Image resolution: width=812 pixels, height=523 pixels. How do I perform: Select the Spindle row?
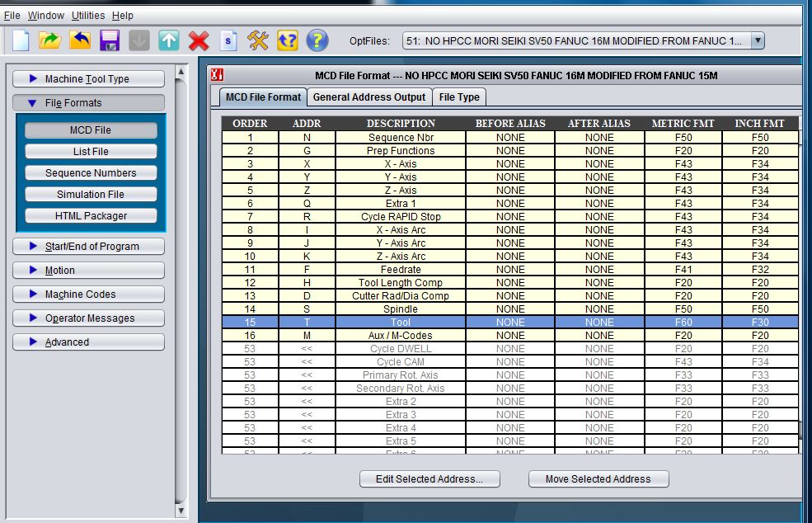point(510,309)
